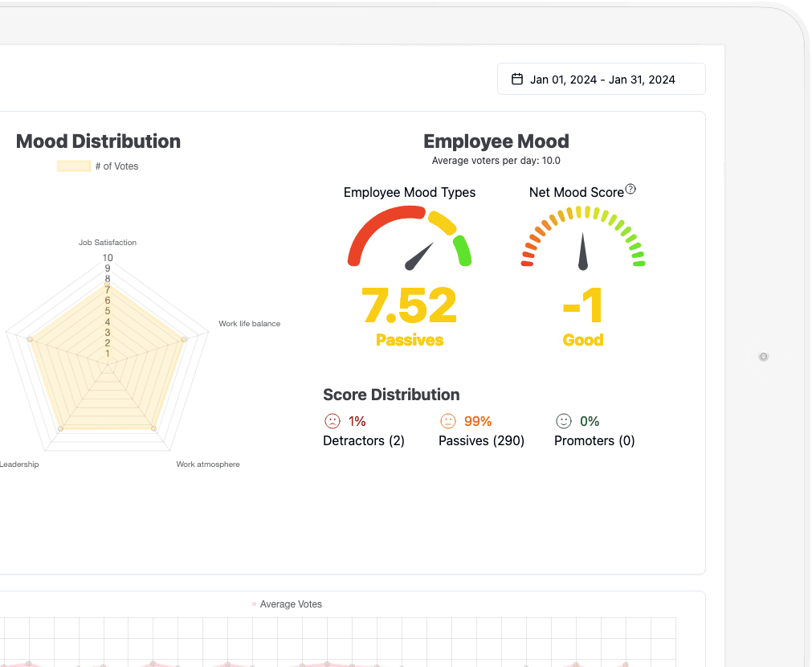Click the 'Mood Distribution' heading
This screenshot has height=667, width=812.
99,141
